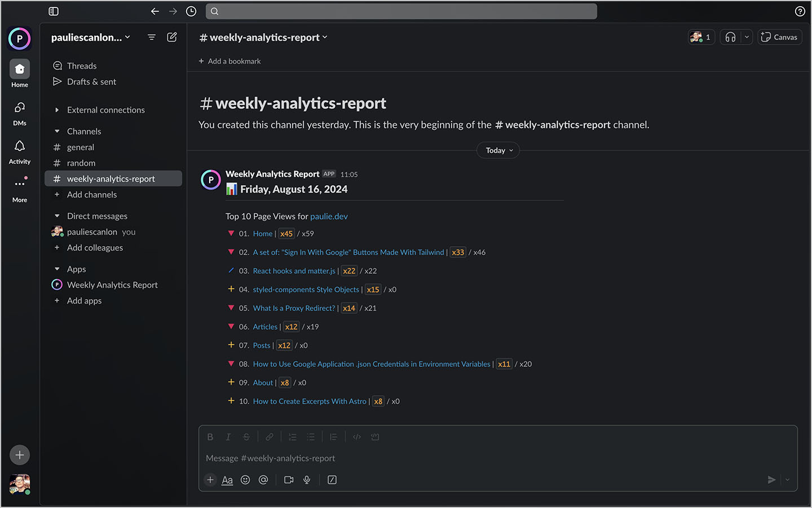Open the Today date dropdown
This screenshot has width=812, height=508.
pos(497,150)
